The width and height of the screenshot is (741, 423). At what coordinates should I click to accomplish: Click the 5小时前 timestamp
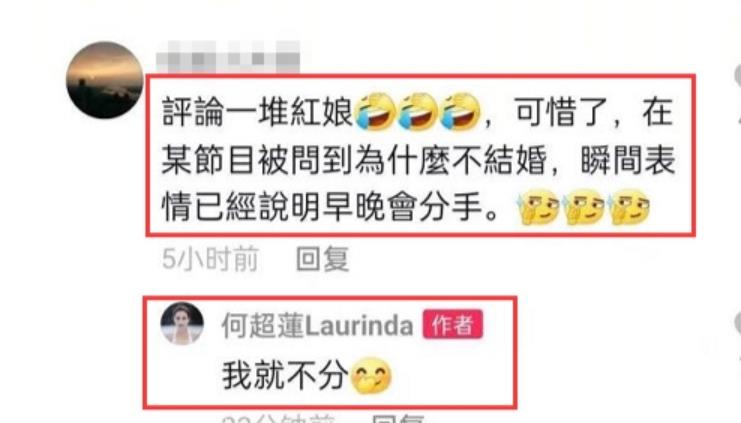tap(210, 259)
